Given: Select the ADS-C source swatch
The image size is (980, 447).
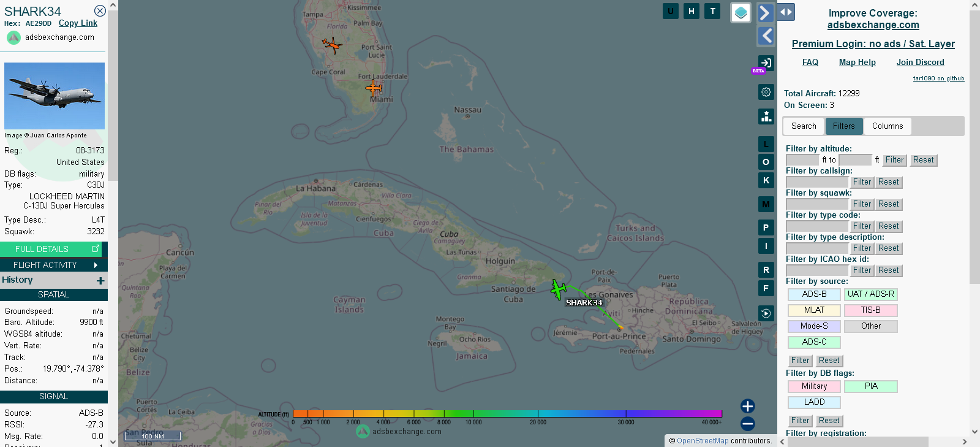Looking at the screenshot, I should coord(814,342).
